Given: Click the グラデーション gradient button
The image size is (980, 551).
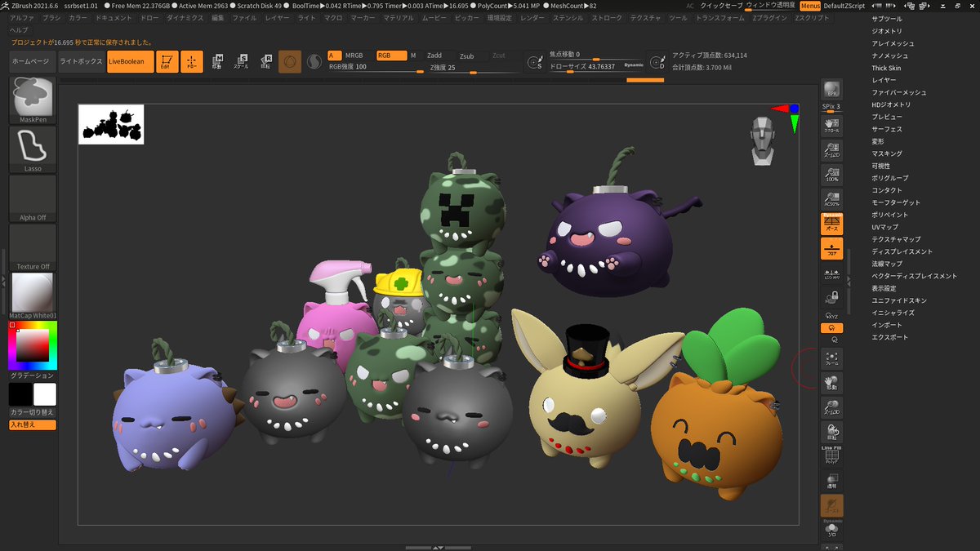Looking at the screenshot, I should pyautogui.click(x=33, y=375).
